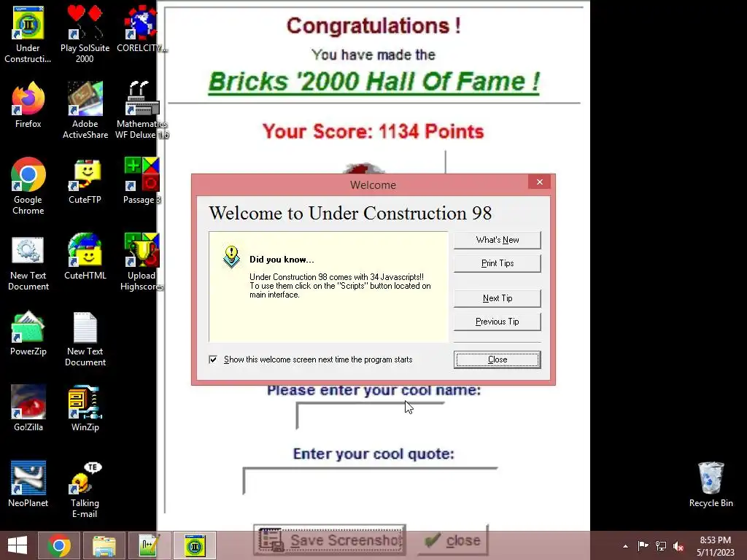Open the clock showing 8:53 PM
Viewport: 747px width, 560px height.
coord(715,546)
